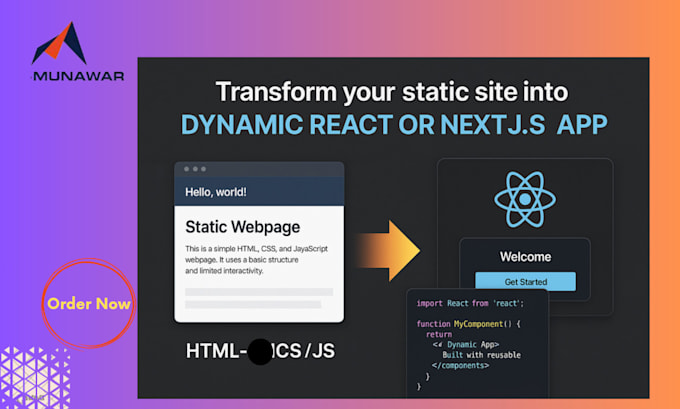Click the upper gray placeholder bar in the static page

tap(259, 292)
